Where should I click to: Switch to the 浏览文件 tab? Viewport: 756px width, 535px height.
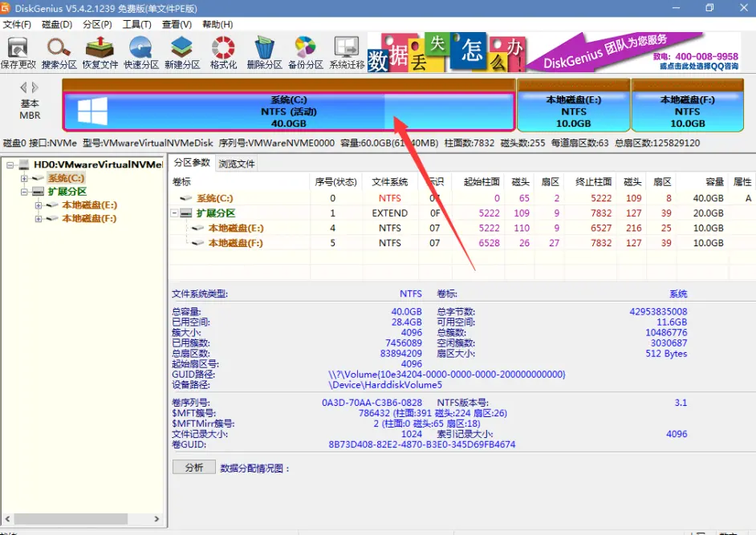[236, 164]
